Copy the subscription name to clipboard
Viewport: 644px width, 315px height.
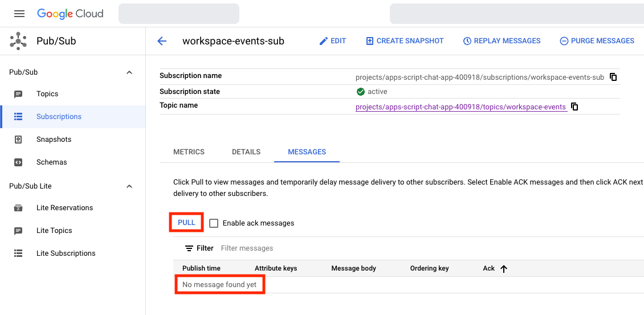(613, 77)
